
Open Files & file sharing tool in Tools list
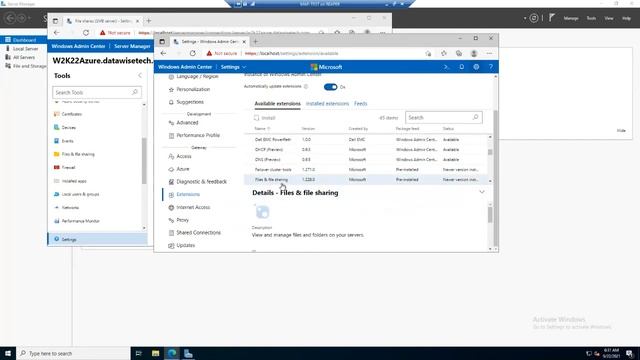click(x=78, y=154)
